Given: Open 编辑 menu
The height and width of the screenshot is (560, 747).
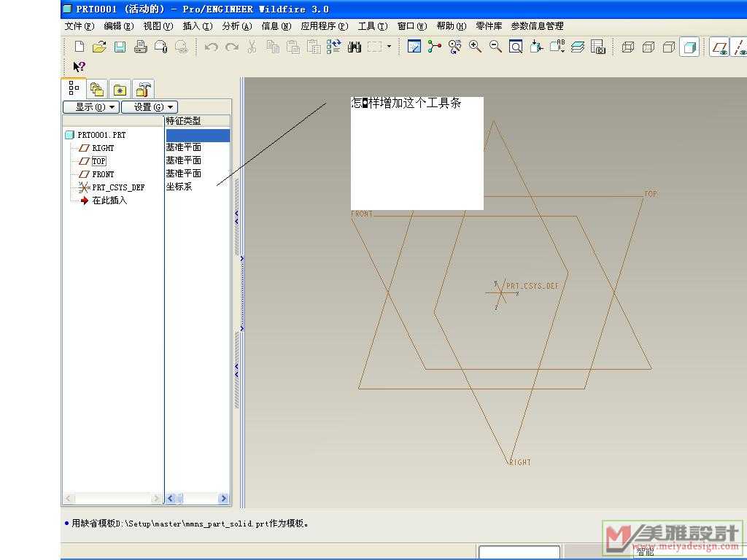Looking at the screenshot, I should 119,26.
